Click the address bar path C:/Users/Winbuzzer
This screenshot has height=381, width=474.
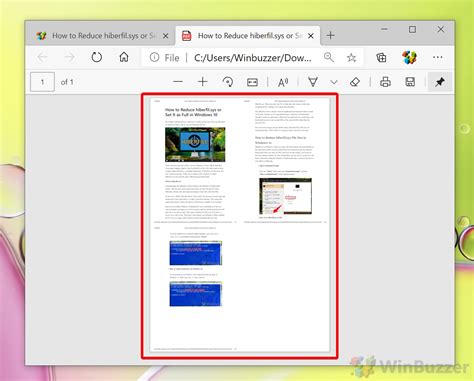(253, 58)
